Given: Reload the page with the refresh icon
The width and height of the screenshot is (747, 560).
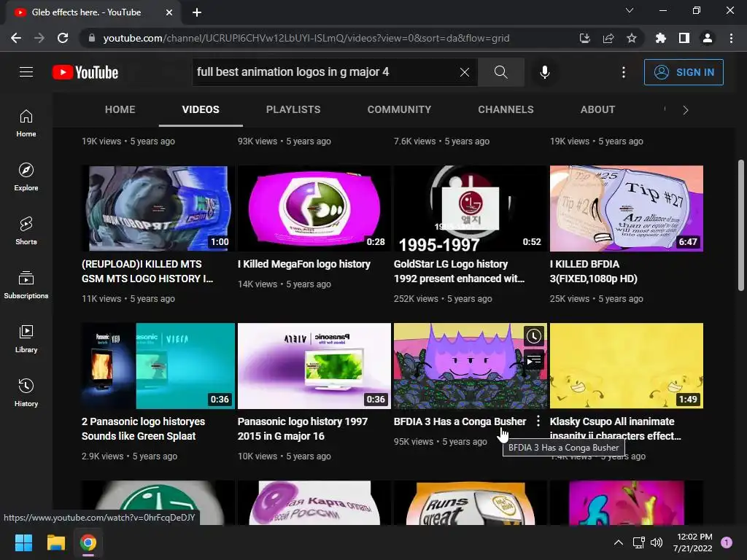Looking at the screenshot, I should pos(63,38).
